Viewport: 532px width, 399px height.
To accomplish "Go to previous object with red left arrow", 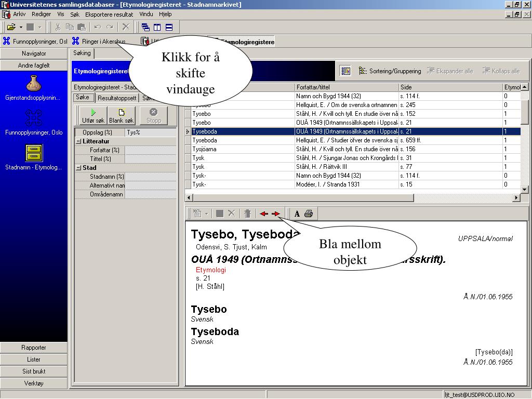I will (263, 214).
